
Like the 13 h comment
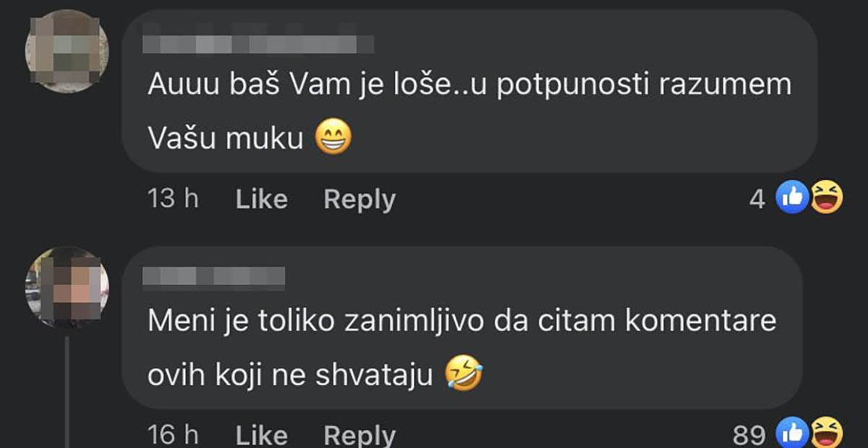262,199
